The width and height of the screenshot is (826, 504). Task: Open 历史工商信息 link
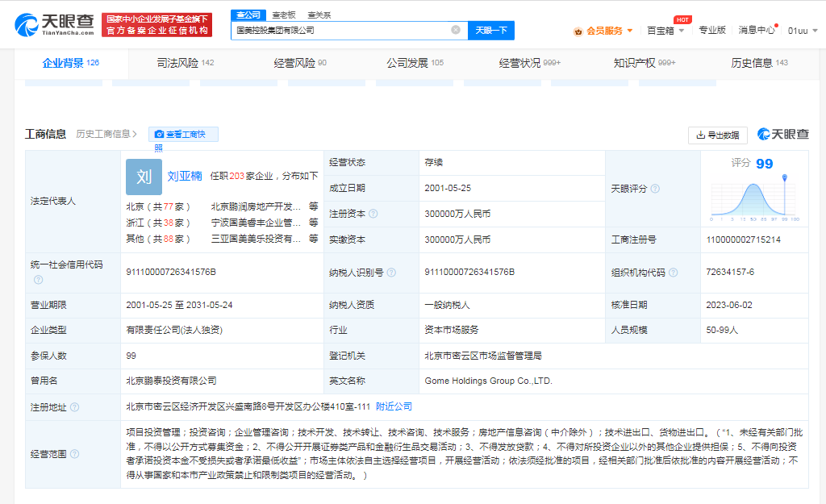pyautogui.click(x=106, y=135)
